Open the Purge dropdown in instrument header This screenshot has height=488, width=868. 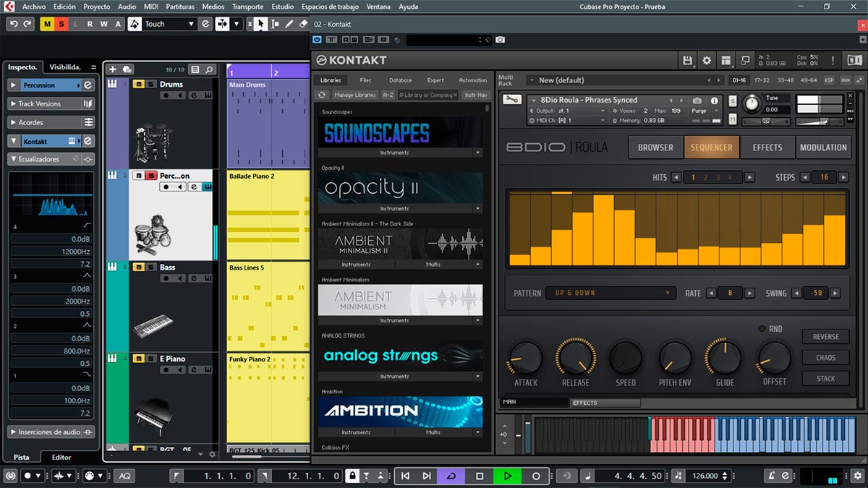[705, 111]
